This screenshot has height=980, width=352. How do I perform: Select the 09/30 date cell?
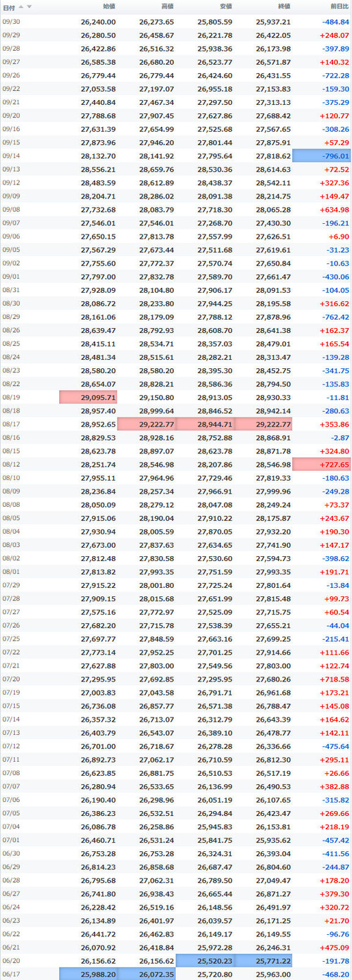click(x=11, y=21)
